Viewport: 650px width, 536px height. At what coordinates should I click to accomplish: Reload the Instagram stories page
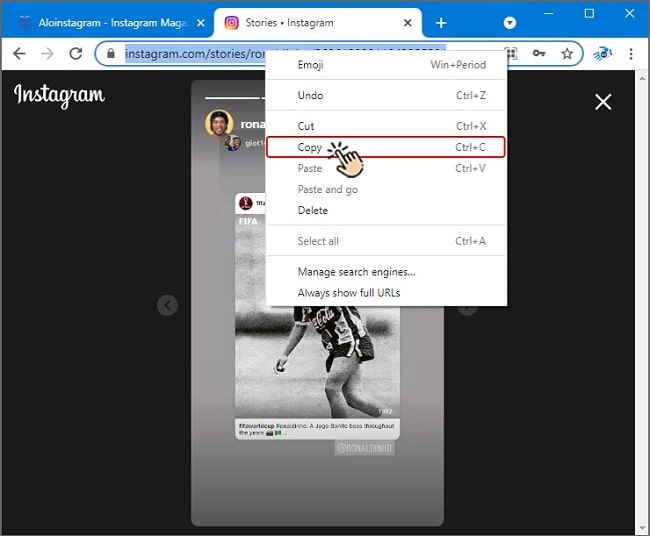point(76,53)
